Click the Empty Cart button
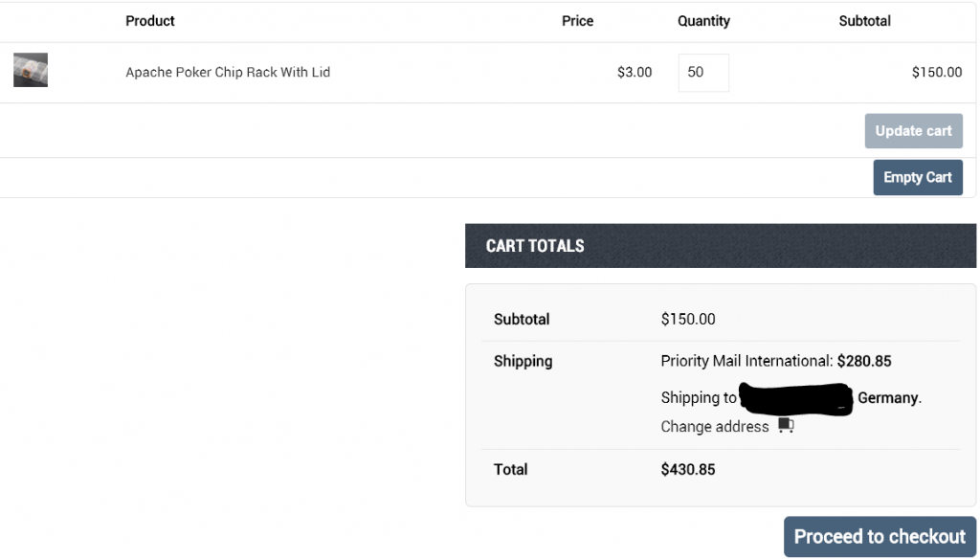The image size is (980, 559). click(917, 177)
